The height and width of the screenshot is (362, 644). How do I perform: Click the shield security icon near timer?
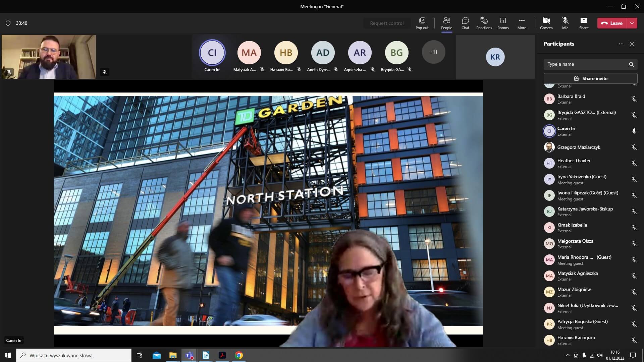click(8, 23)
